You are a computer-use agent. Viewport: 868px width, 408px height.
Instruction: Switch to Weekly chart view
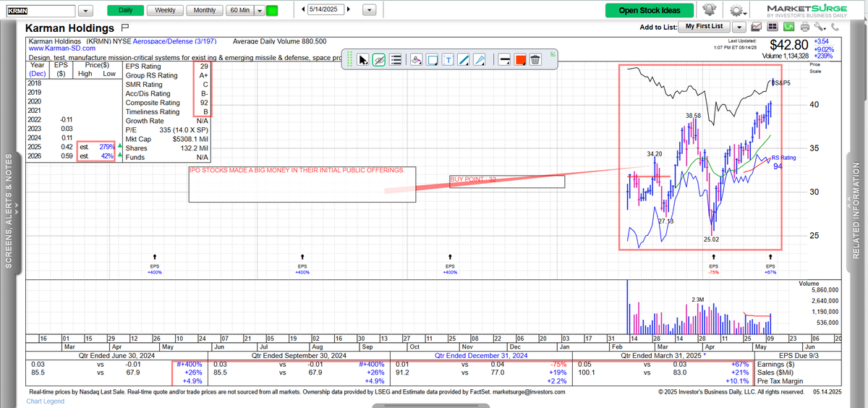click(164, 11)
